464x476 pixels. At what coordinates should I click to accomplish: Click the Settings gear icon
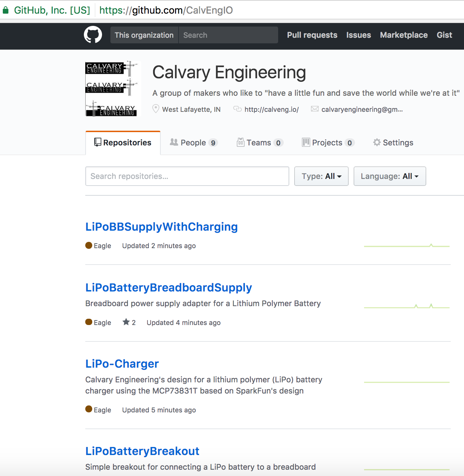[x=377, y=142]
